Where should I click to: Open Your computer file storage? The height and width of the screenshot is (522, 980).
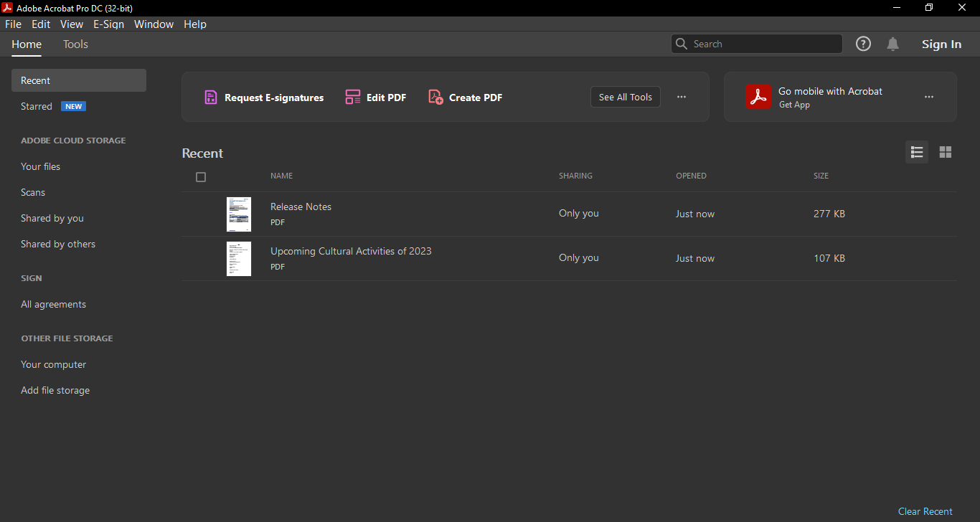[x=53, y=364]
